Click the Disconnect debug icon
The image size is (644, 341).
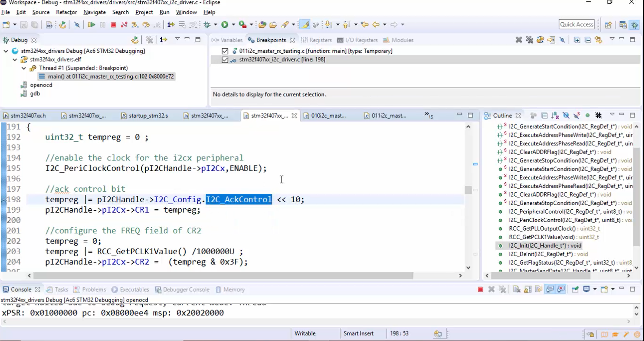click(x=124, y=25)
